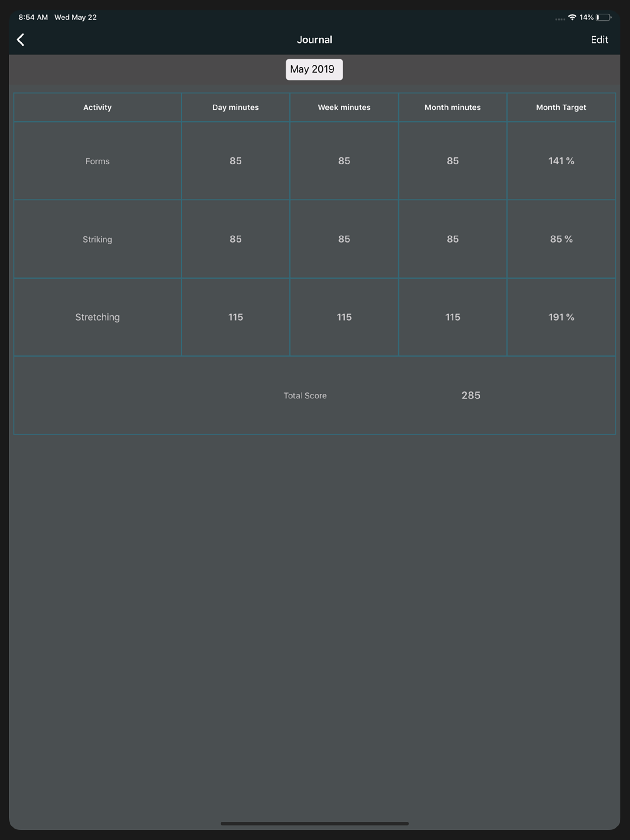Screen dimensions: 630x840
Task: Tap the Edit button
Action: [x=599, y=39]
